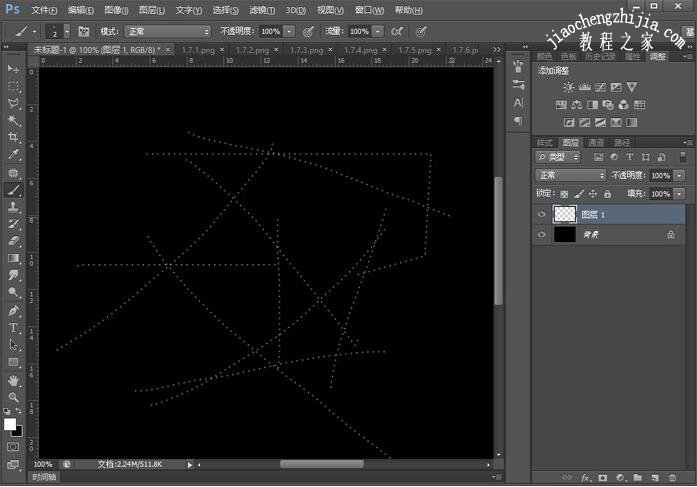697x487 pixels.
Task: Hide the 图层 1 layer visibility eye
Action: point(543,214)
